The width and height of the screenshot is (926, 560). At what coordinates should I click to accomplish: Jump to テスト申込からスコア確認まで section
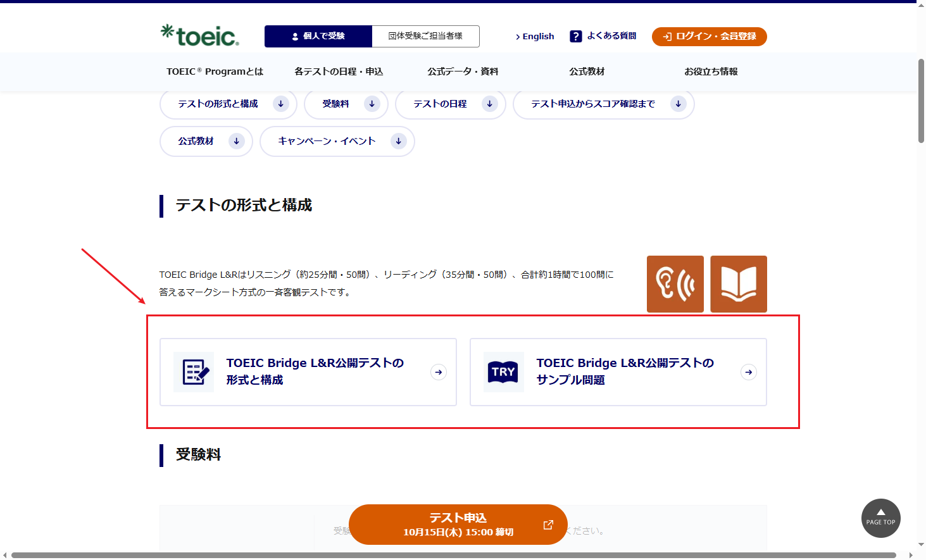coord(604,104)
